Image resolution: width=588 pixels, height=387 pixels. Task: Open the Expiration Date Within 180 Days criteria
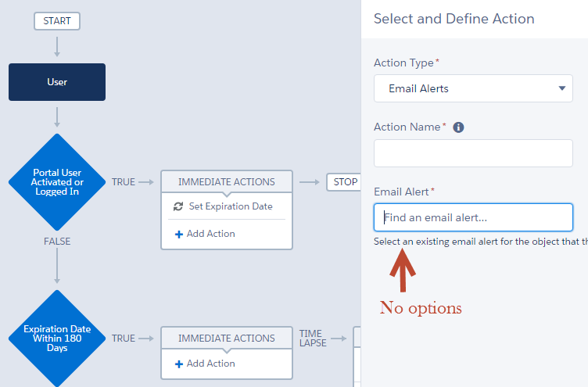coord(57,339)
